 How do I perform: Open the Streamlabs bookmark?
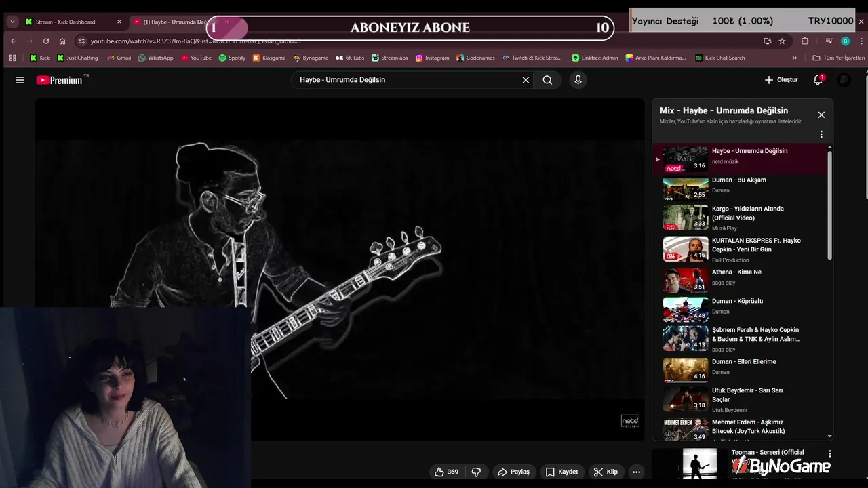390,58
